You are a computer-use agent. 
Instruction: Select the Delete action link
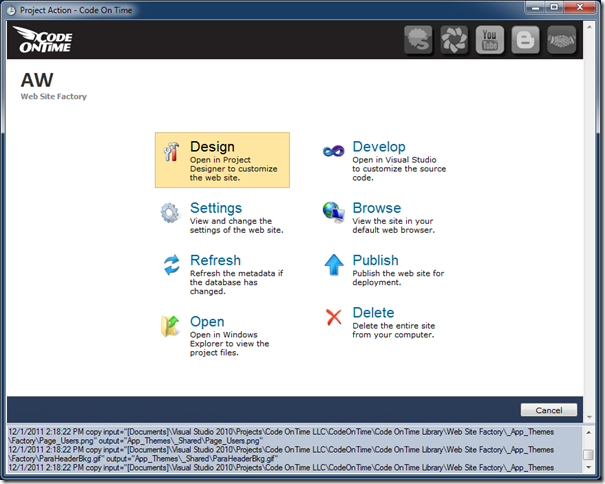(x=373, y=313)
